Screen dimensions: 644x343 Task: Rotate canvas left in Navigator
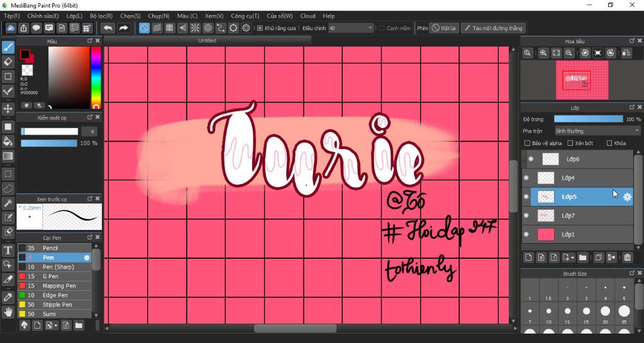586,53
